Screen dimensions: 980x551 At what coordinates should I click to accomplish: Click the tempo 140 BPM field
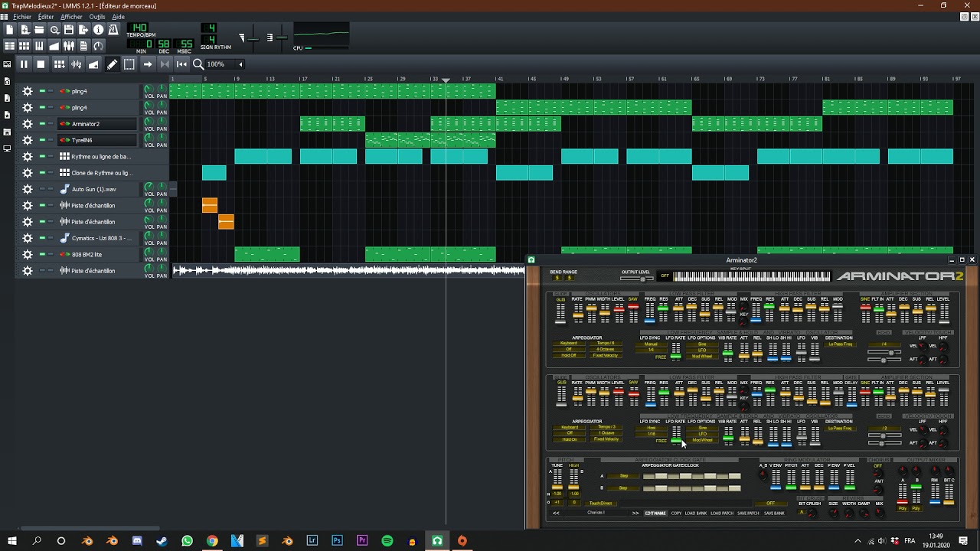click(139, 28)
